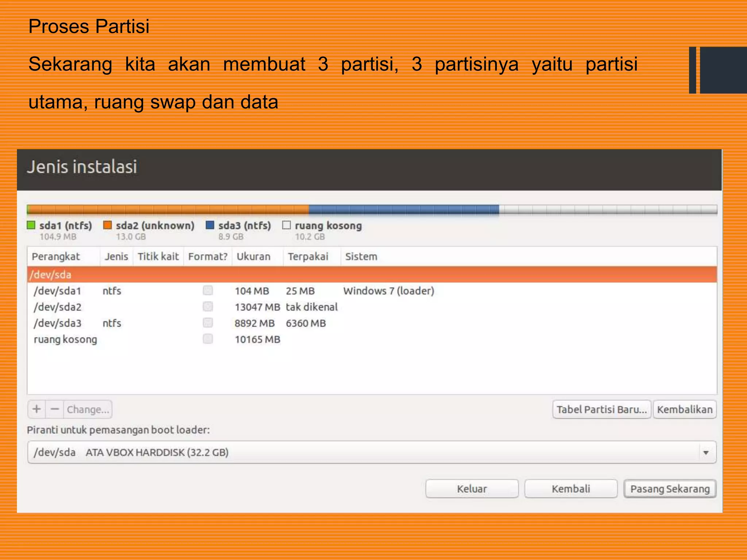Click the 'ruang kosong' legend label

(328, 225)
